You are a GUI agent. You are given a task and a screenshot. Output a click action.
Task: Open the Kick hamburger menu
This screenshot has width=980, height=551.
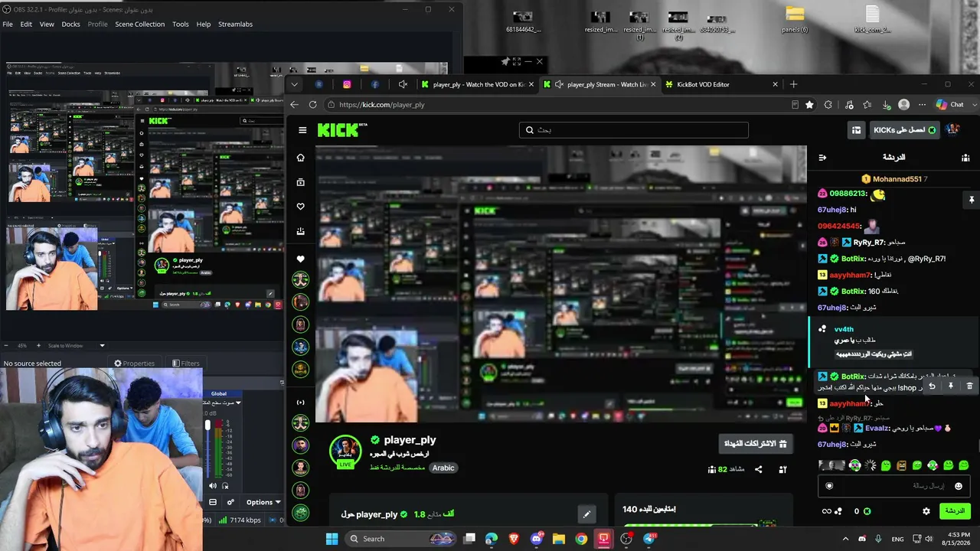302,130
